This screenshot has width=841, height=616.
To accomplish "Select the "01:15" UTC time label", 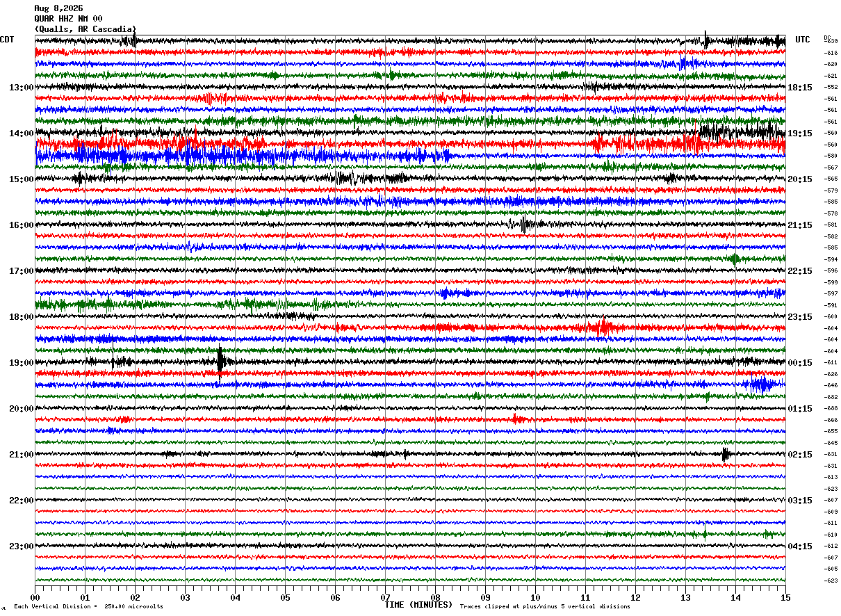I will [801, 409].
